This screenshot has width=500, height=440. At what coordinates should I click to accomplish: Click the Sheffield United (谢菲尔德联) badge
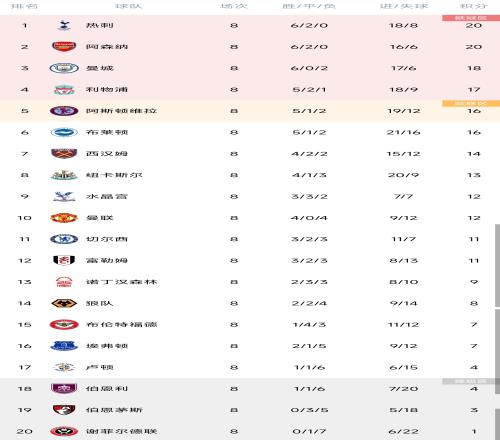[x=64, y=431]
